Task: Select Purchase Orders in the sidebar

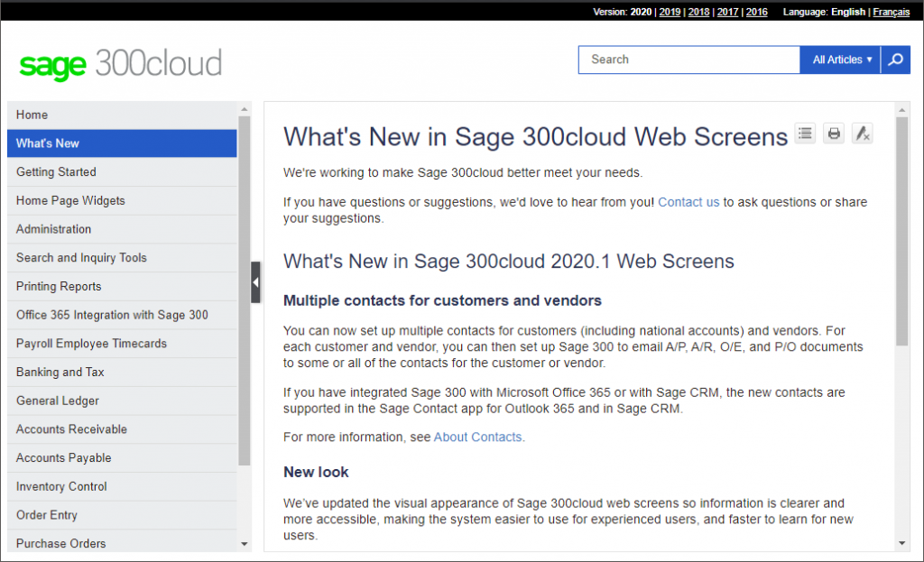Action: [122, 542]
